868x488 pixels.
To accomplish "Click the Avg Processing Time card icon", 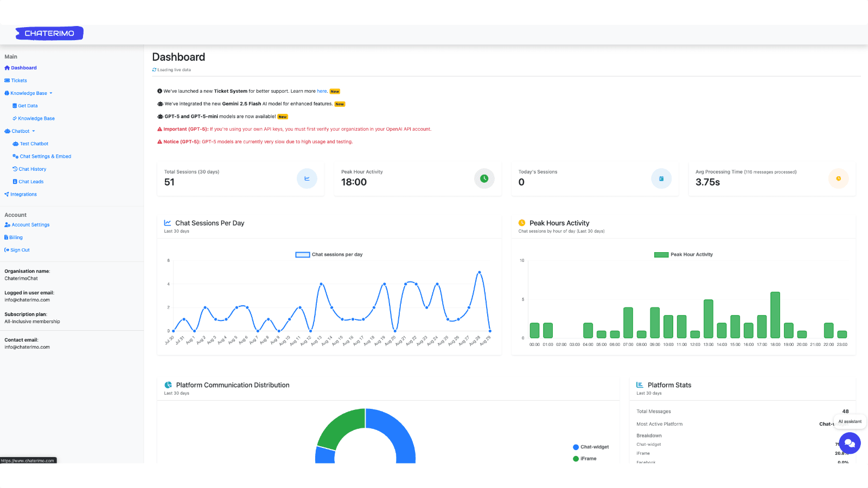I will pyautogui.click(x=838, y=178).
